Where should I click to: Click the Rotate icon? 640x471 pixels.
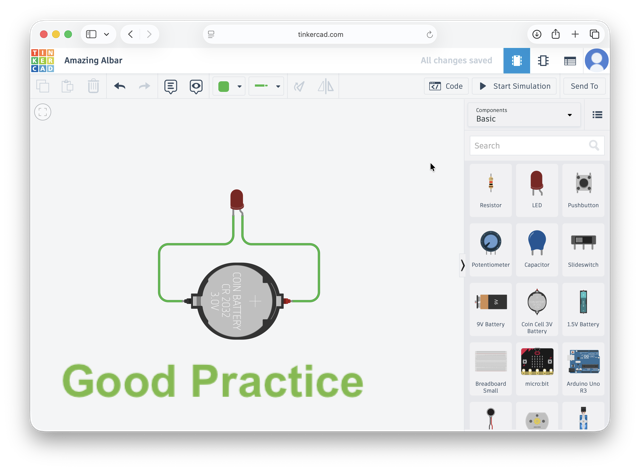click(299, 86)
